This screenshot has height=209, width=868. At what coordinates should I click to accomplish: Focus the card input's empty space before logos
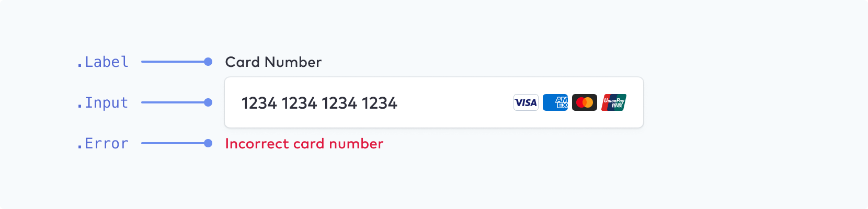coord(455,102)
